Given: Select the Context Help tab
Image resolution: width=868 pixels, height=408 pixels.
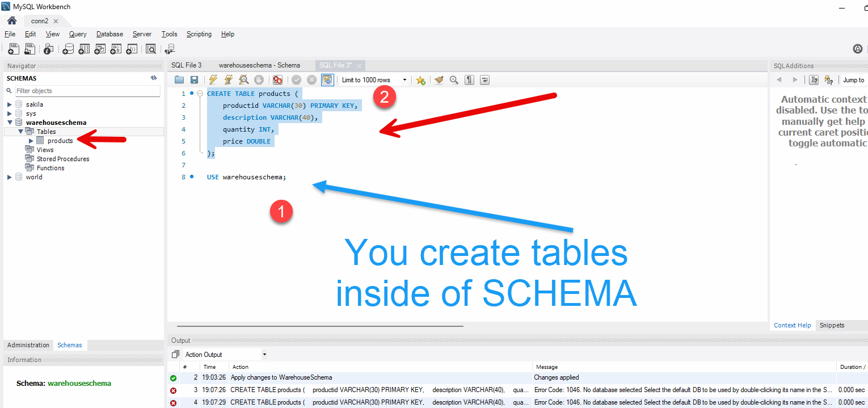Looking at the screenshot, I should (793, 325).
